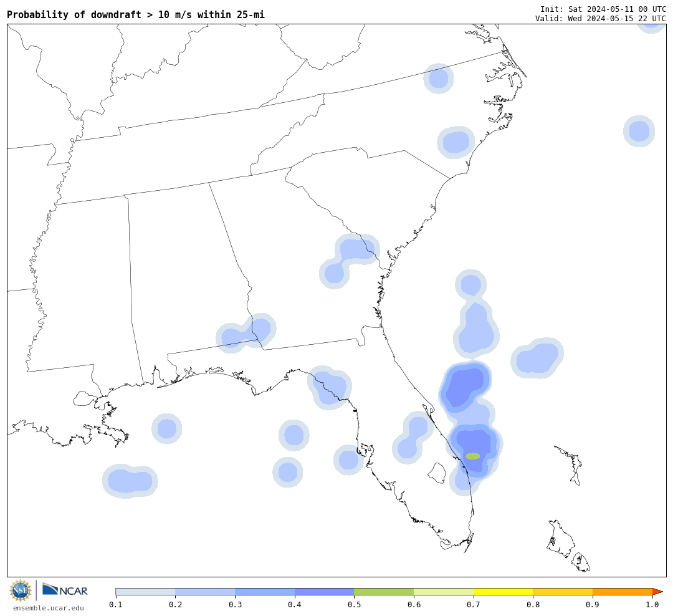Image resolution: width=673 pixels, height=616 pixels.
Task: Click the 0.3–0.4 blue colorbar segment
Action: (x=265, y=592)
